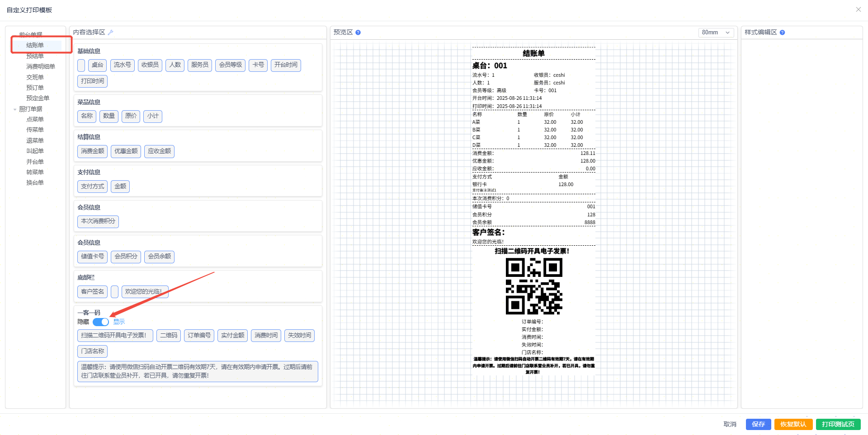This screenshot has height=435, width=868.
Task: Select the 二维码 field tag
Action: (169, 336)
